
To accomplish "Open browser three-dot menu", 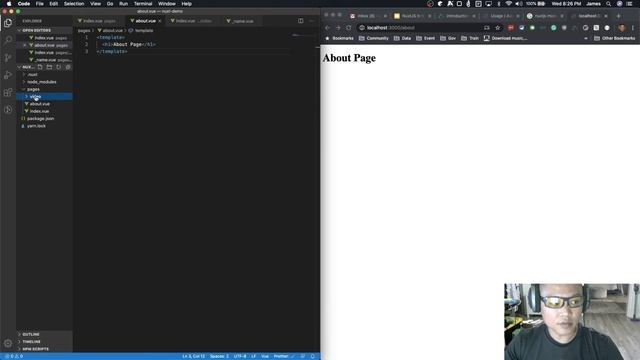I will click(x=633, y=28).
